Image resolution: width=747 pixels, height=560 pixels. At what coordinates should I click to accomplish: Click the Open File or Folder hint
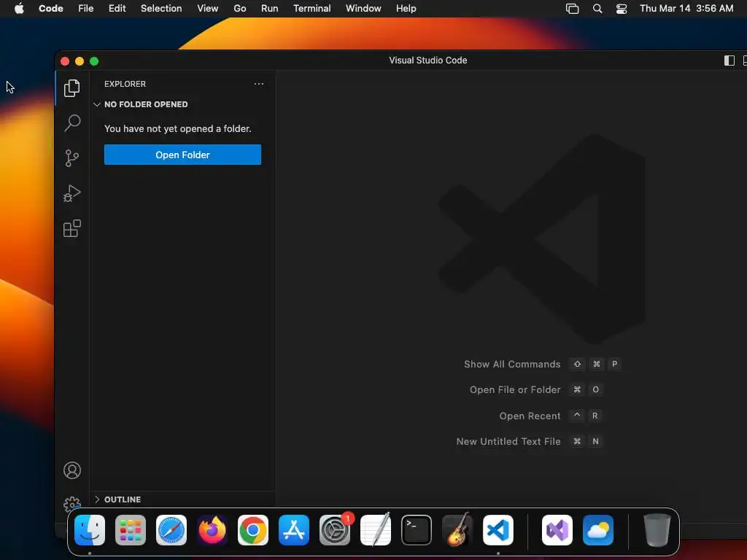tap(535, 390)
